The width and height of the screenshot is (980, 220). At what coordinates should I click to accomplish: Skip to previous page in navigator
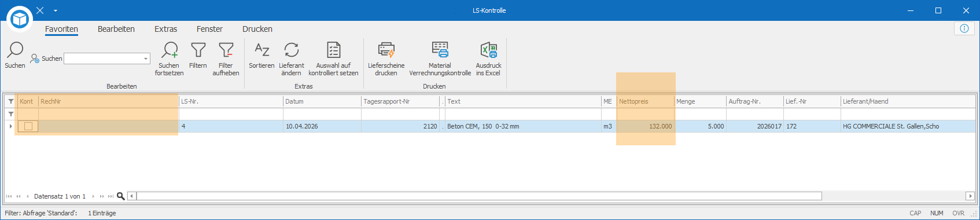pyautogui.click(x=18, y=196)
